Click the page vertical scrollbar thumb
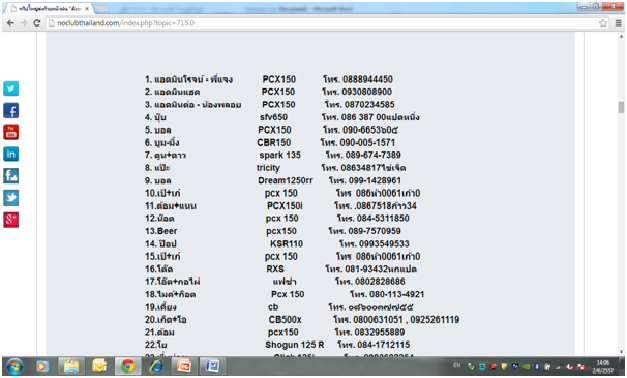Viewport: 627px width, 378px height. (x=621, y=107)
